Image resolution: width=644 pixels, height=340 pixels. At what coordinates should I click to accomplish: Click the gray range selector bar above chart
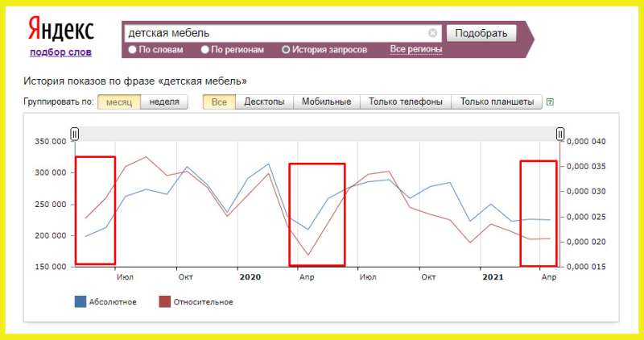click(317, 134)
